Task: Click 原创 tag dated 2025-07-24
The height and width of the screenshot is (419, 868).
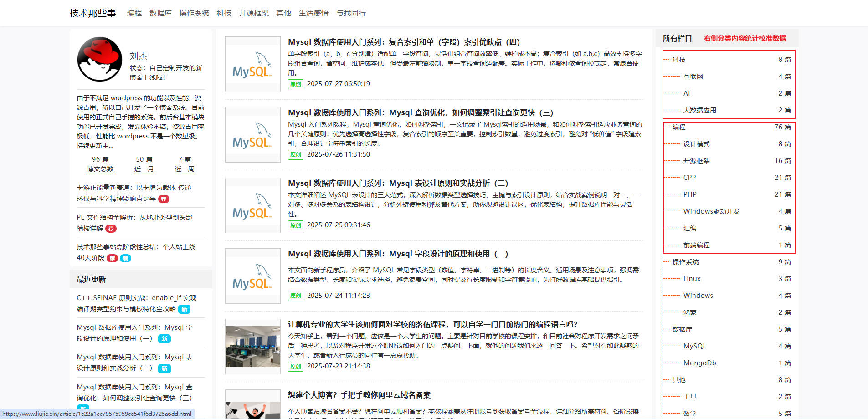Action: (x=296, y=296)
